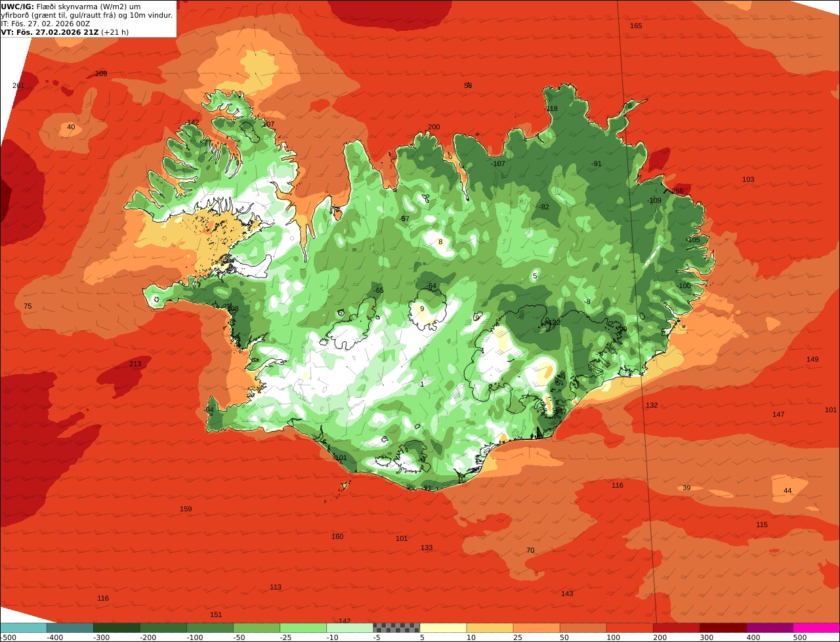Click the map value 9 on the glacier

422,309
